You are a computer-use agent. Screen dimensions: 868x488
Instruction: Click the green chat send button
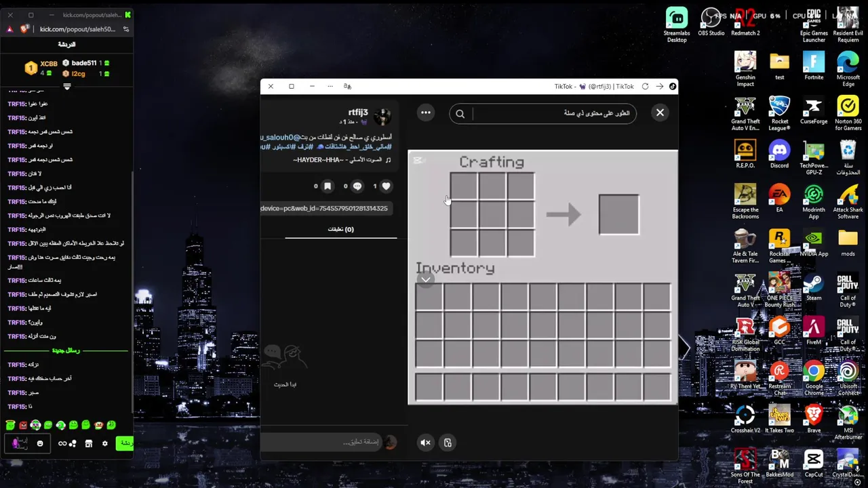coord(125,443)
